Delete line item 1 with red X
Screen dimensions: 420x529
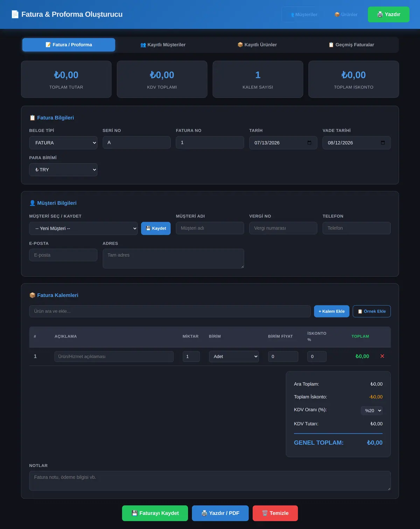pyautogui.click(x=382, y=356)
